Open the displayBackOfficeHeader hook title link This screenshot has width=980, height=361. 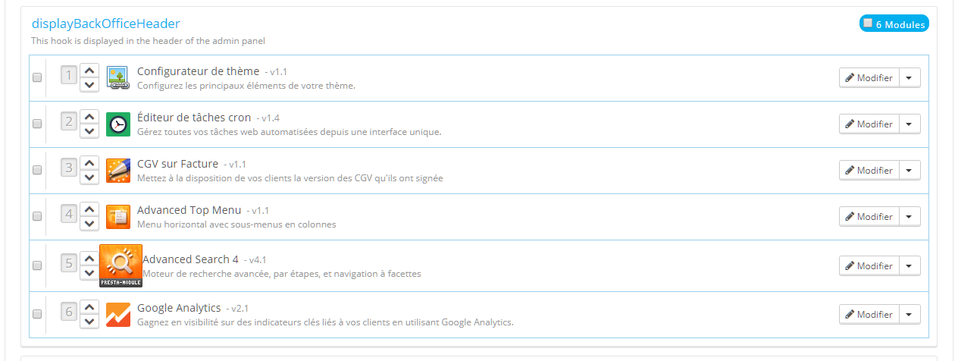[x=106, y=24]
